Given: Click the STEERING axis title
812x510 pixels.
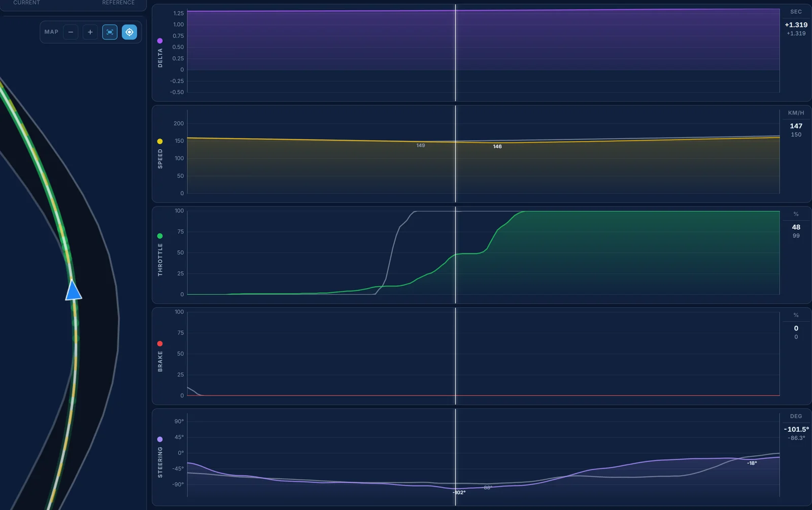Looking at the screenshot, I should pos(160,462).
